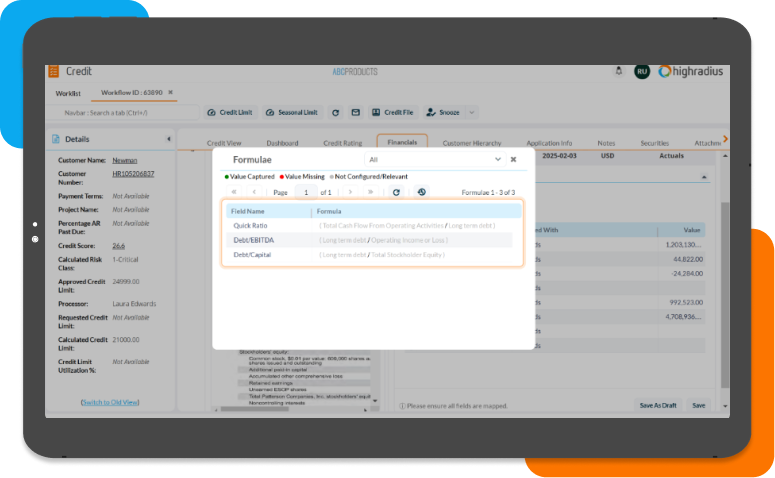Select the Debt/EBITDA row
The height and width of the screenshot is (478, 775).
(369, 240)
